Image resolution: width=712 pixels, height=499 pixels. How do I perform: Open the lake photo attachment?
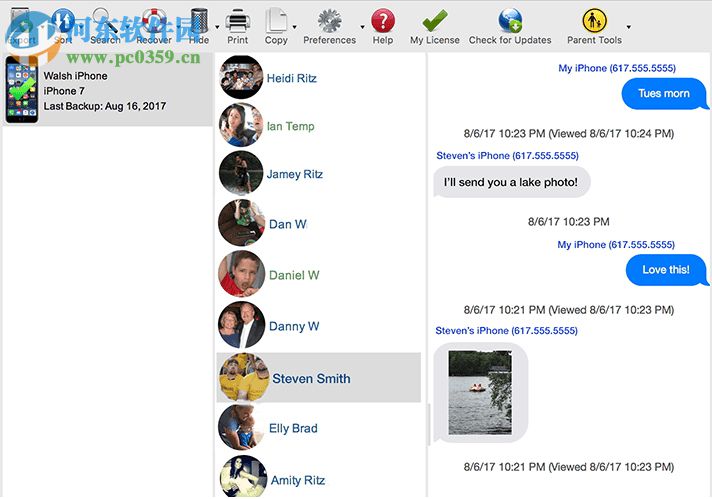coord(480,393)
